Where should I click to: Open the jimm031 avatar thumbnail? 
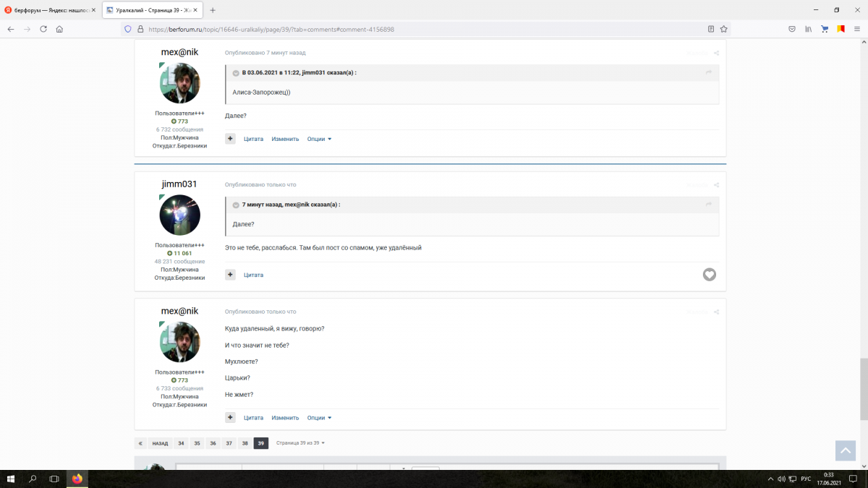[x=179, y=215]
